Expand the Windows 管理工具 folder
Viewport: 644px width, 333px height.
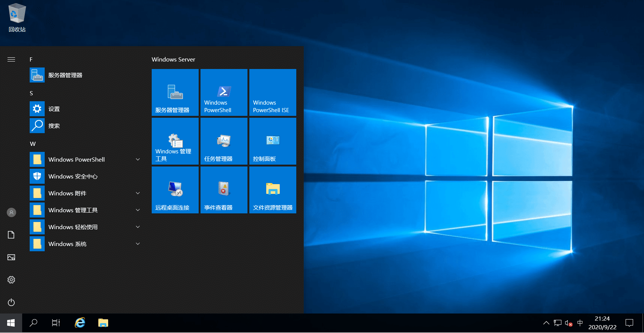click(x=86, y=210)
